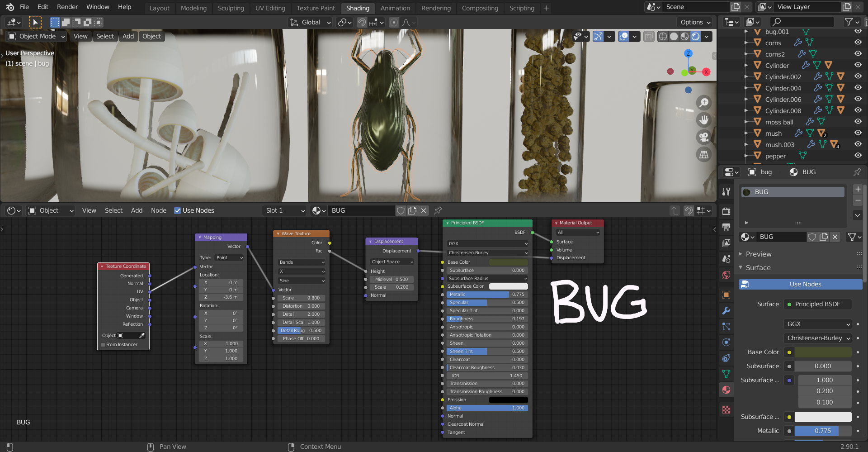Click the node editor snapping magnet icon
Screen dimensions: 868x452
click(689, 210)
